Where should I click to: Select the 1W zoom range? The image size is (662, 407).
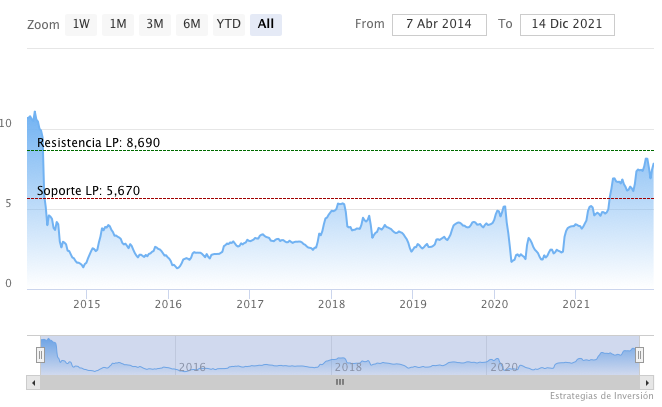pos(82,24)
